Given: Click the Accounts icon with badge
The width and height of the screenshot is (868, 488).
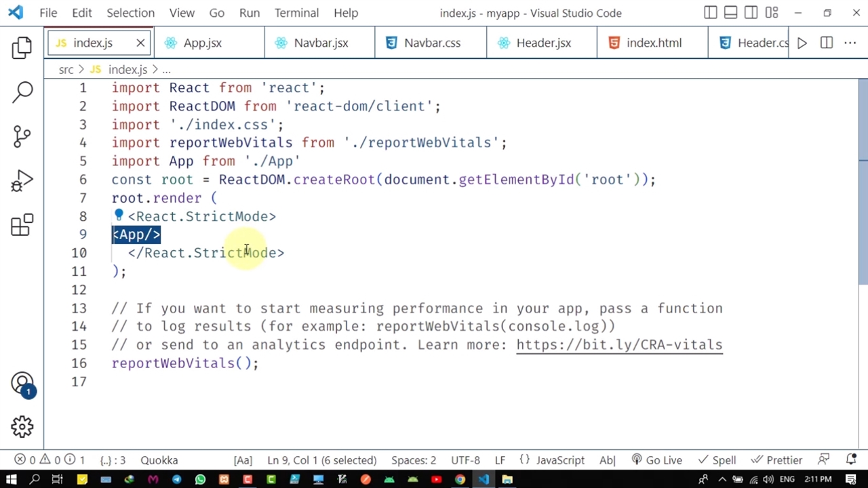Looking at the screenshot, I should 22,384.
